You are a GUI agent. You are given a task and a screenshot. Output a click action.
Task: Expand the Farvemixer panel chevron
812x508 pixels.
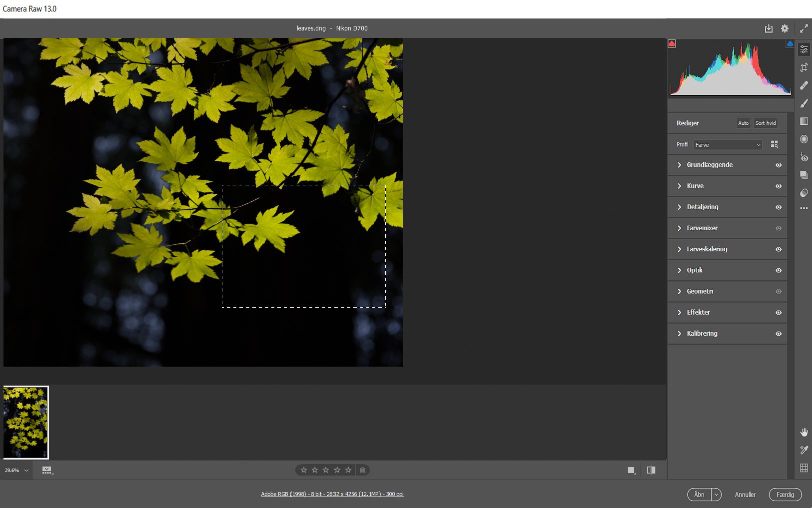(679, 228)
